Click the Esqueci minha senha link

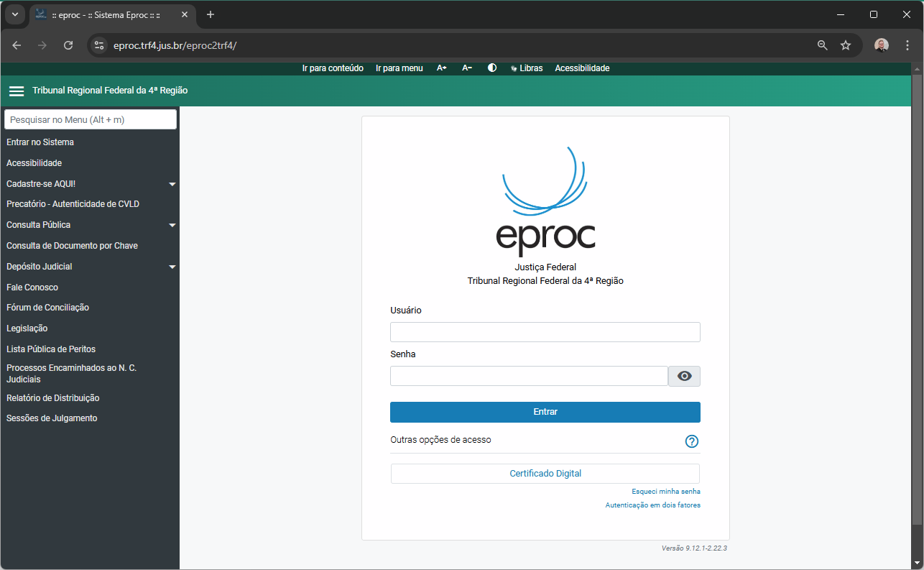coord(665,492)
